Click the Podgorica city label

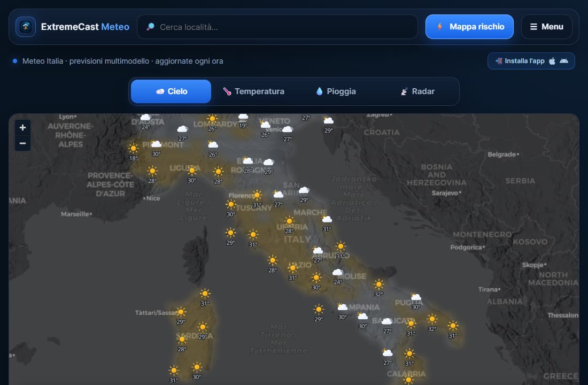(467, 247)
